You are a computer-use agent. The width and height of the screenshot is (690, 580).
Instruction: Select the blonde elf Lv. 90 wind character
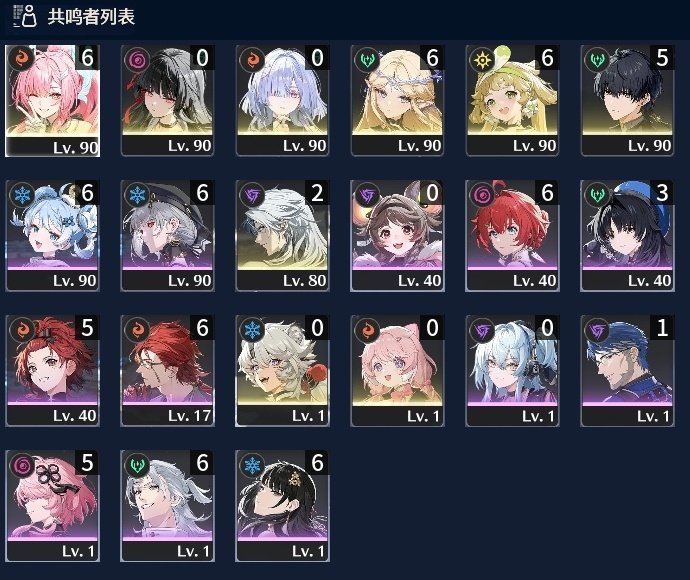[x=397, y=101]
